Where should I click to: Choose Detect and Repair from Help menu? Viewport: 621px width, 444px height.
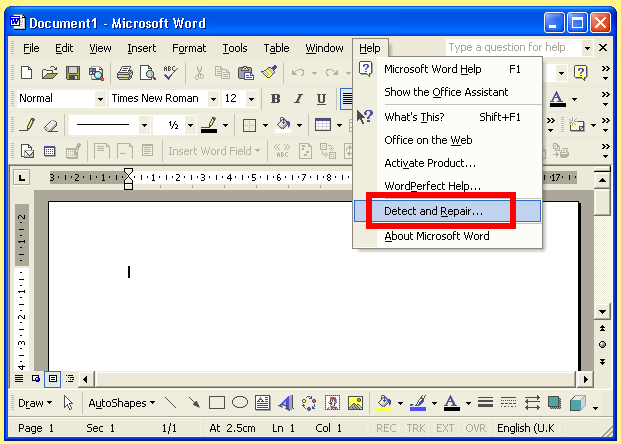448,211
